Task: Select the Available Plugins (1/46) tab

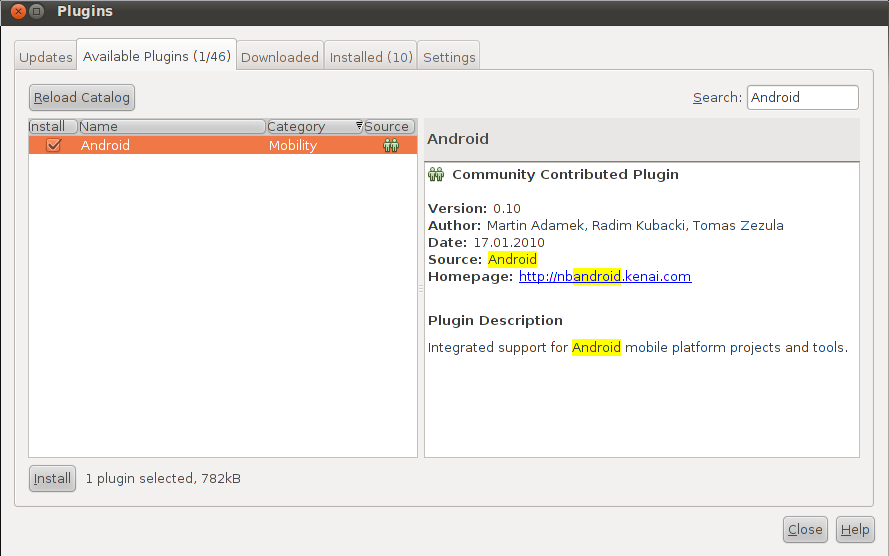Action: [156, 56]
